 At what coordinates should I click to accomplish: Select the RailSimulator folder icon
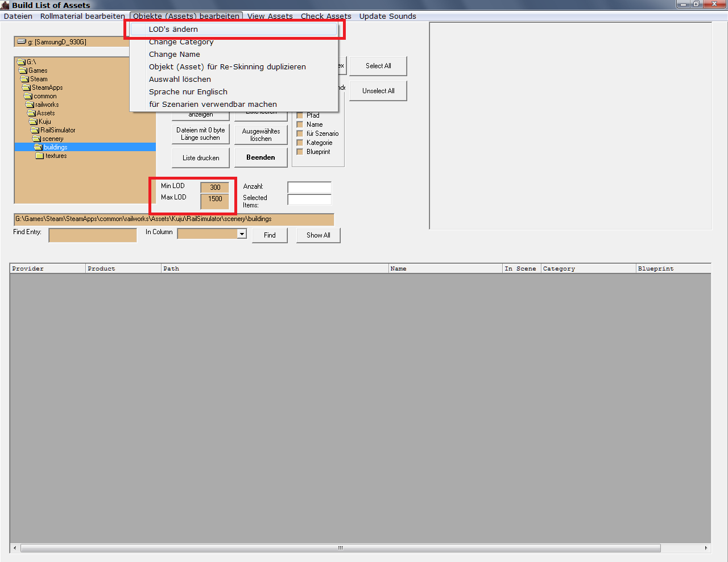[35, 130]
